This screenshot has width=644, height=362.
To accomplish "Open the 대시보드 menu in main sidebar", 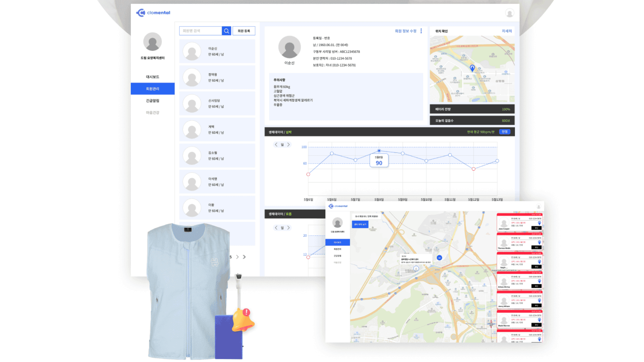I will pos(153,77).
